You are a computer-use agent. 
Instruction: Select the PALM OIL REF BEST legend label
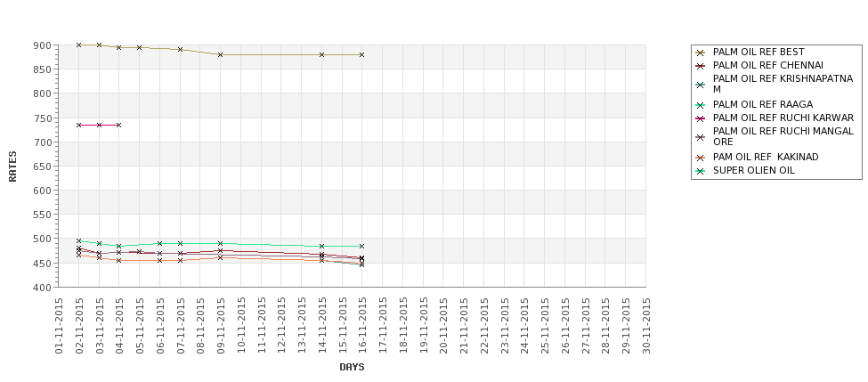(x=758, y=52)
